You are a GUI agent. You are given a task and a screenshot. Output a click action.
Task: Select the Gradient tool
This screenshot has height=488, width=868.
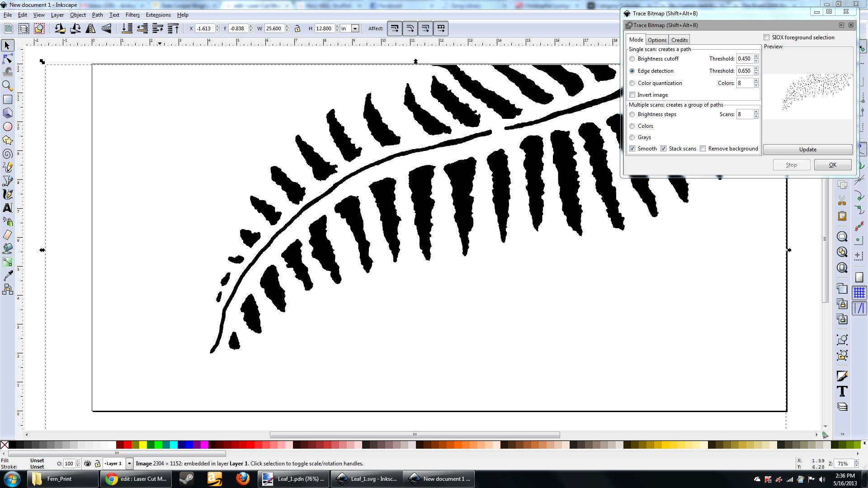point(7,262)
